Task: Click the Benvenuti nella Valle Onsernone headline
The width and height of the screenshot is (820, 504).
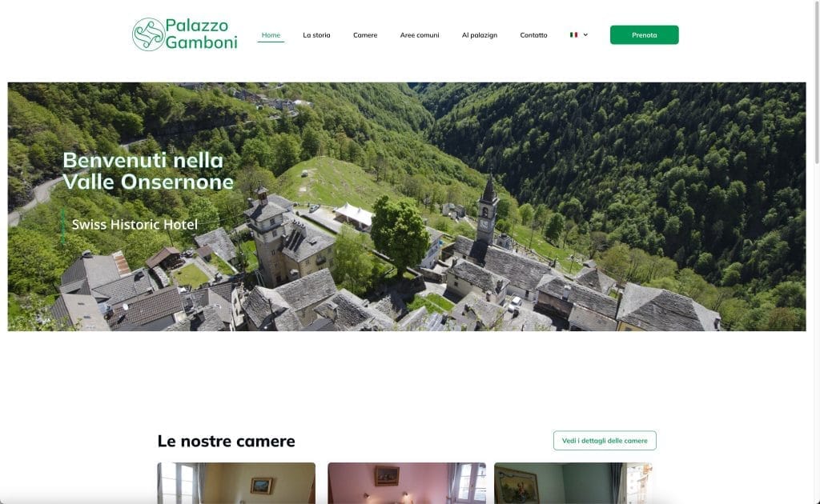Action: 148,170
